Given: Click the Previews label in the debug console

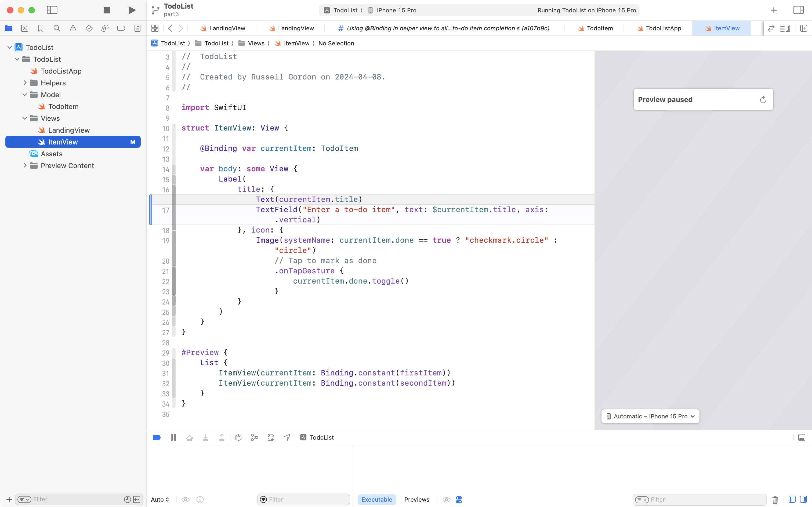Looking at the screenshot, I should pos(417,499).
